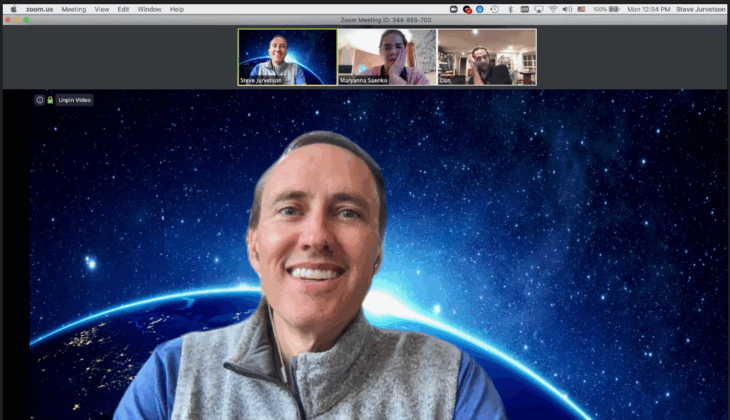The image size is (730, 420).
Task: Click the Mon 12:54 PM clock
Action: [x=649, y=9]
